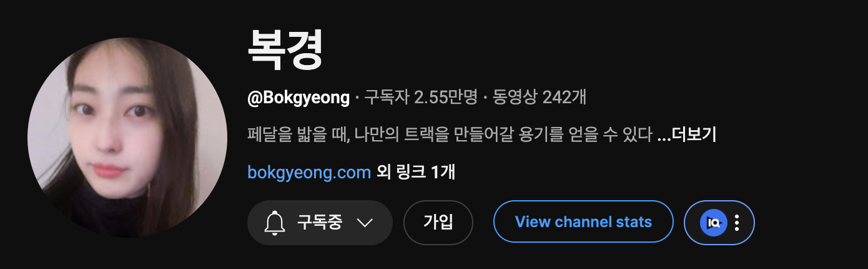Viewport: 868px width, 269px height.
Task: Click the 242개 number
Action: 565,98
